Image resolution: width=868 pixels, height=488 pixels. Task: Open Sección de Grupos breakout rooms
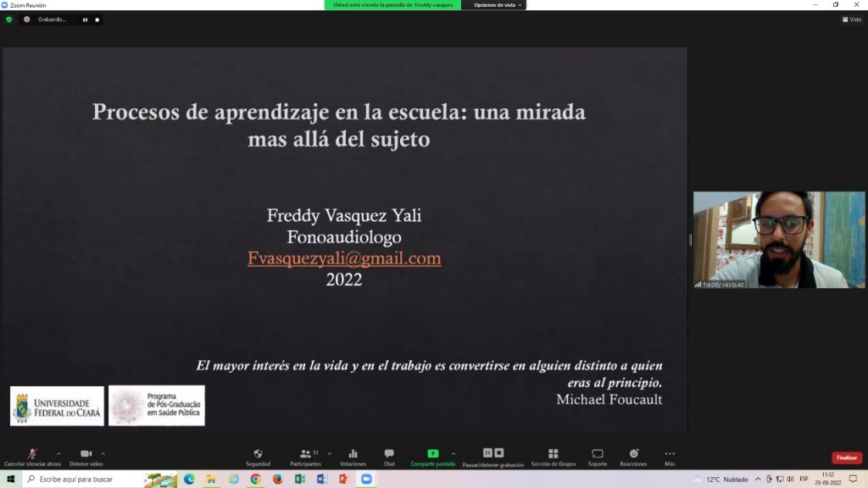click(553, 454)
